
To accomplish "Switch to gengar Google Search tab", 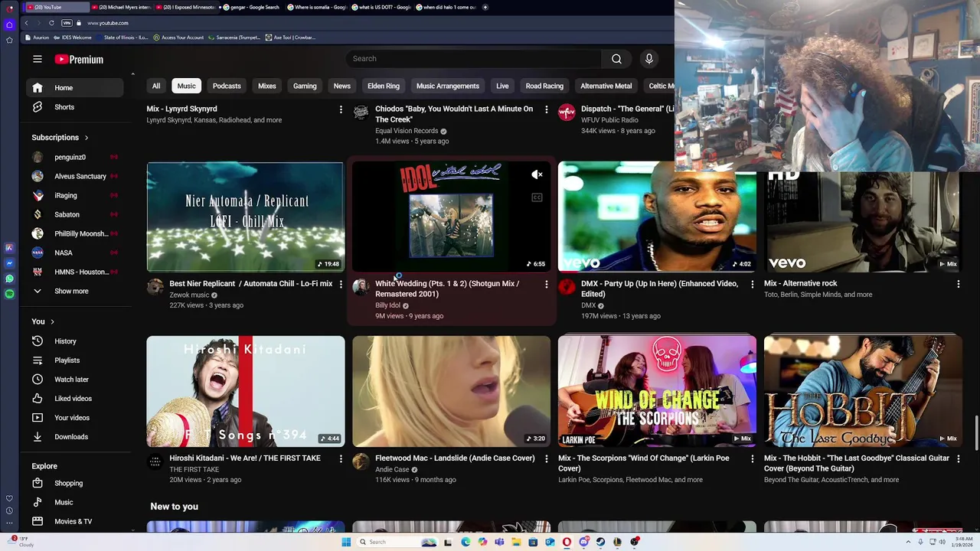I will pos(253,7).
